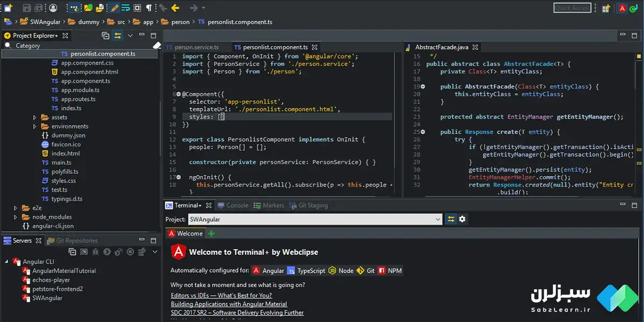
Task: Open the Project dropdown showing SWAngular
Action: [x=438, y=219]
